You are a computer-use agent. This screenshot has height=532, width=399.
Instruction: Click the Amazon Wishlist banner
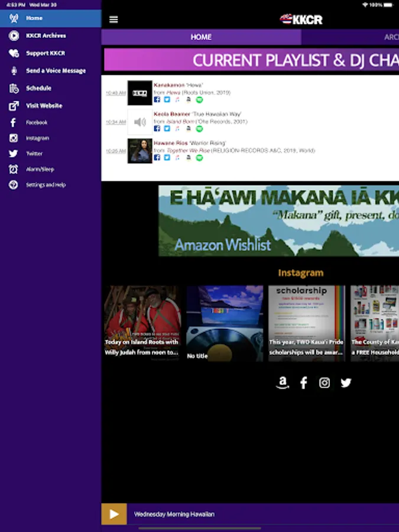pos(278,221)
